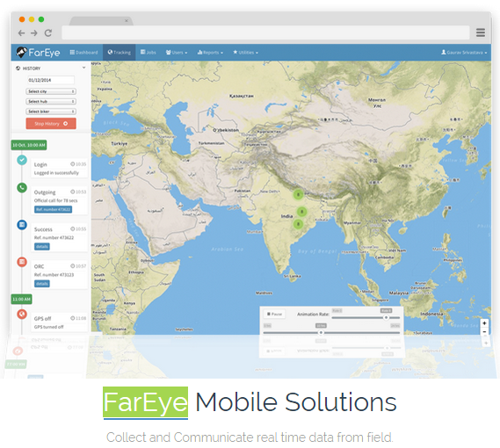Click the GPS off timeline icon
Image resolution: width=500 pixels, height=448 pixels.
point(22,314)
